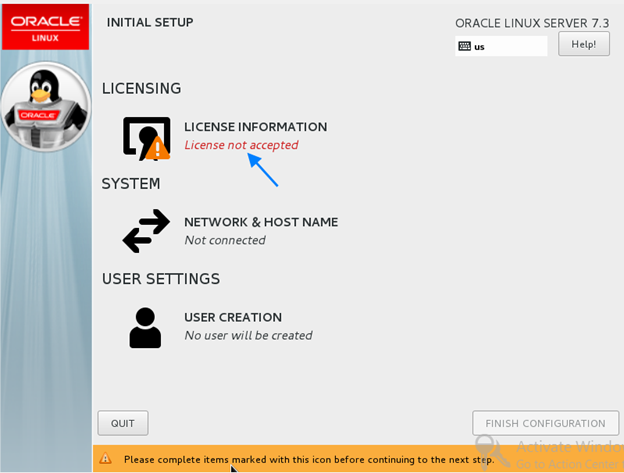
Task: Click the User Creation person icon
Action: click(145, 327)
